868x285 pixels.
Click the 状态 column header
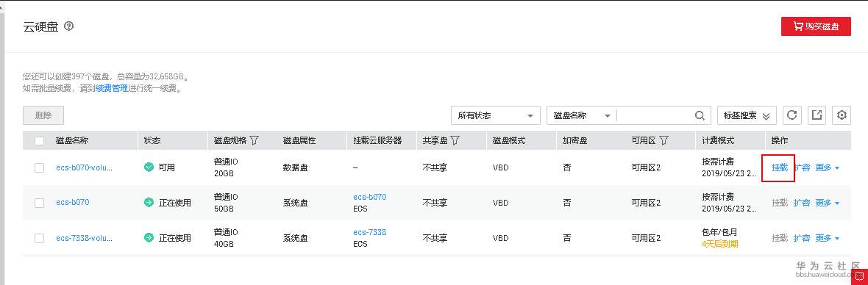point(152,141)
